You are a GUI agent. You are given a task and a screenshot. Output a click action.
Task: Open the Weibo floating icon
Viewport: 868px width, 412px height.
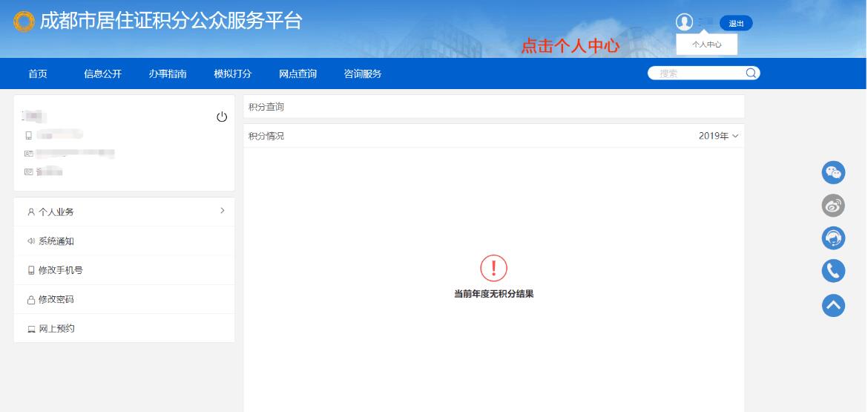[x=833, y=206]
